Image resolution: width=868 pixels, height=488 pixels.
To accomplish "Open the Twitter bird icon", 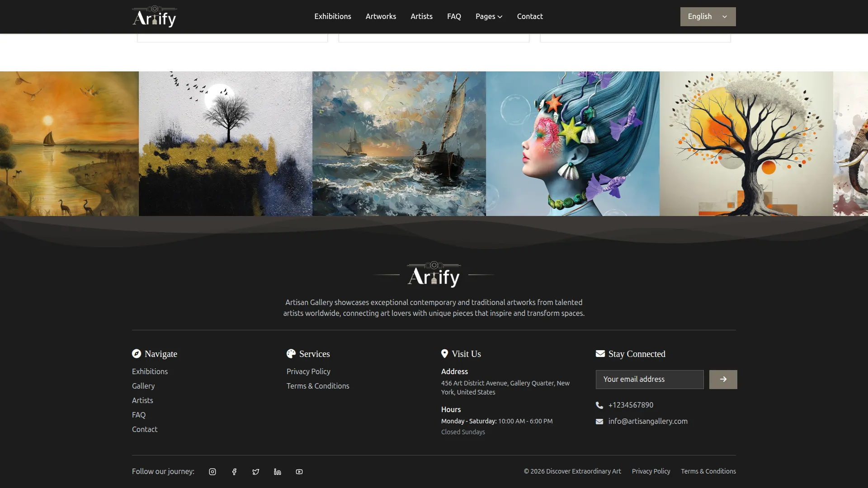I will (256, 472).
